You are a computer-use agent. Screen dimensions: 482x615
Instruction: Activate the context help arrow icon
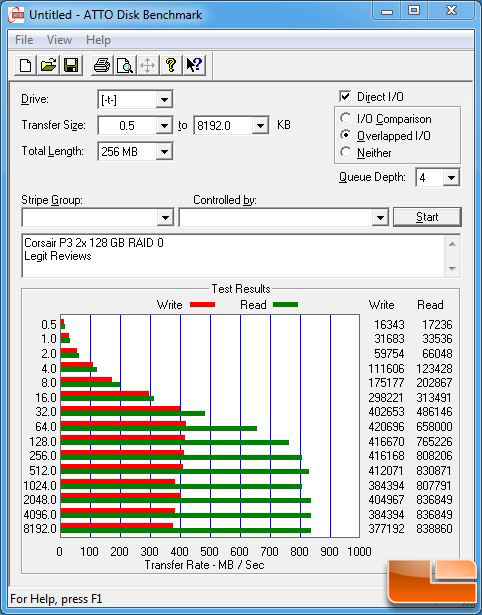(193, 65)
